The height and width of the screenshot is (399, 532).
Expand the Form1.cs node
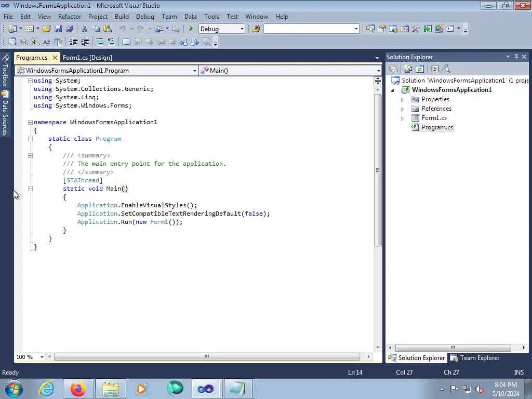pyautogui.click(x=403, y=118)
